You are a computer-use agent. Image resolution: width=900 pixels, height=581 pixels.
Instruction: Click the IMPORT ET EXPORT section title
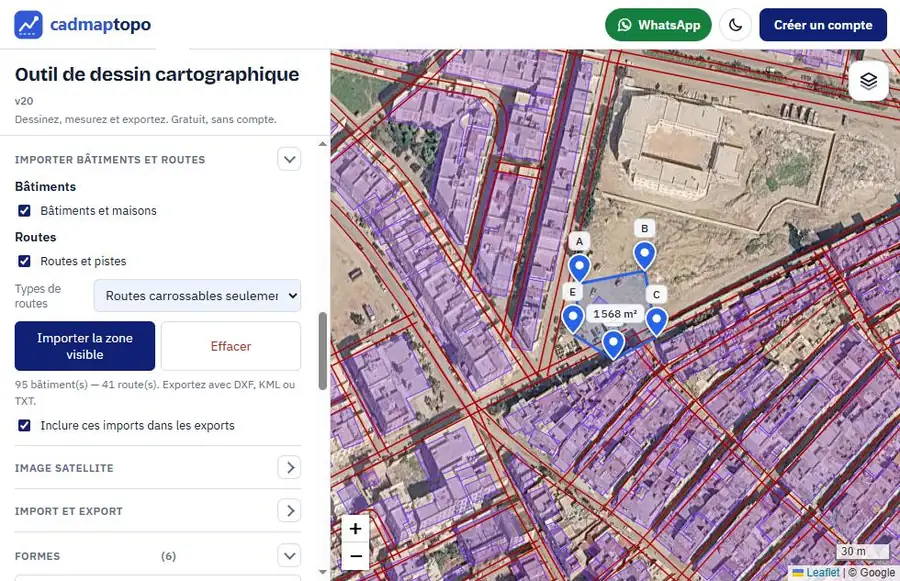click(69, 511)
